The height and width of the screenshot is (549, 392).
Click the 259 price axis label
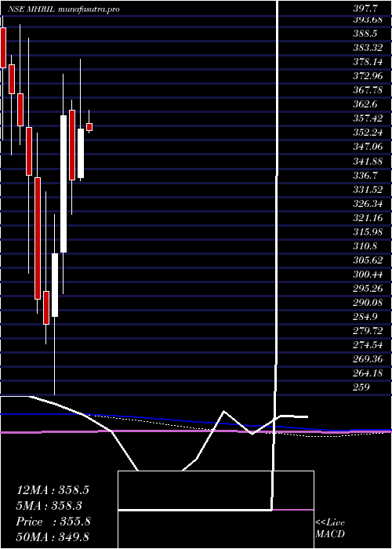tap(361, 387)
